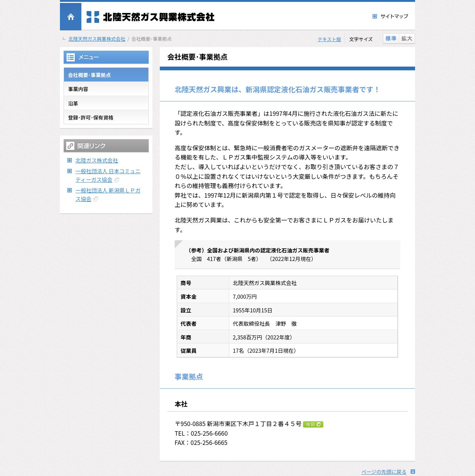Set font size to 標準
Viewport: 475px width, 476px height.
pyautogui.click(x=391, y=38)
